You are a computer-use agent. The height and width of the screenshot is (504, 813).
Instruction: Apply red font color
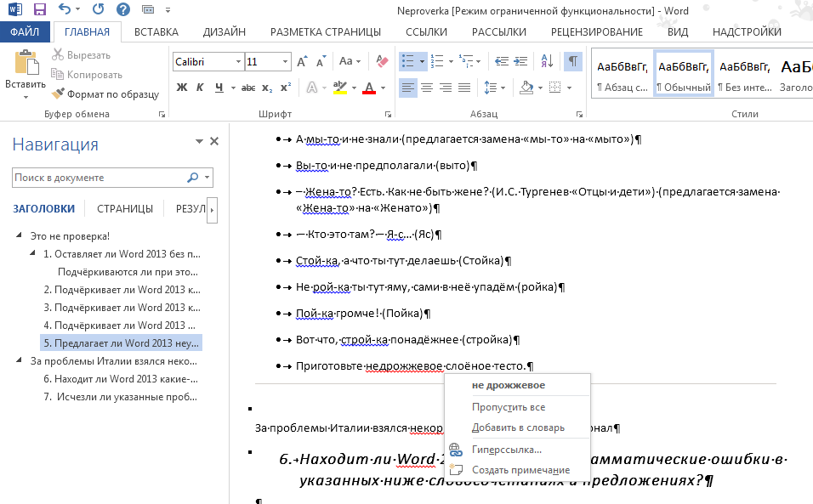pos(368,88)
